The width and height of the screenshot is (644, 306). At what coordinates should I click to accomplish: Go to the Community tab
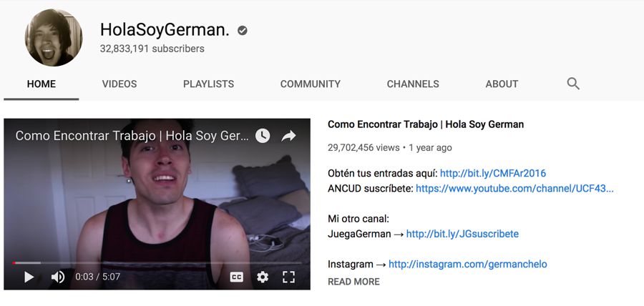(x=311, y=84)
